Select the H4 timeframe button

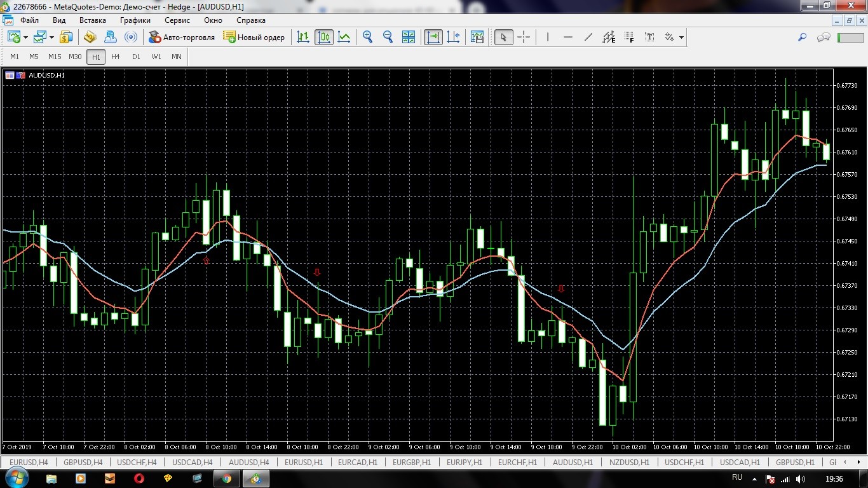point(115,57)
